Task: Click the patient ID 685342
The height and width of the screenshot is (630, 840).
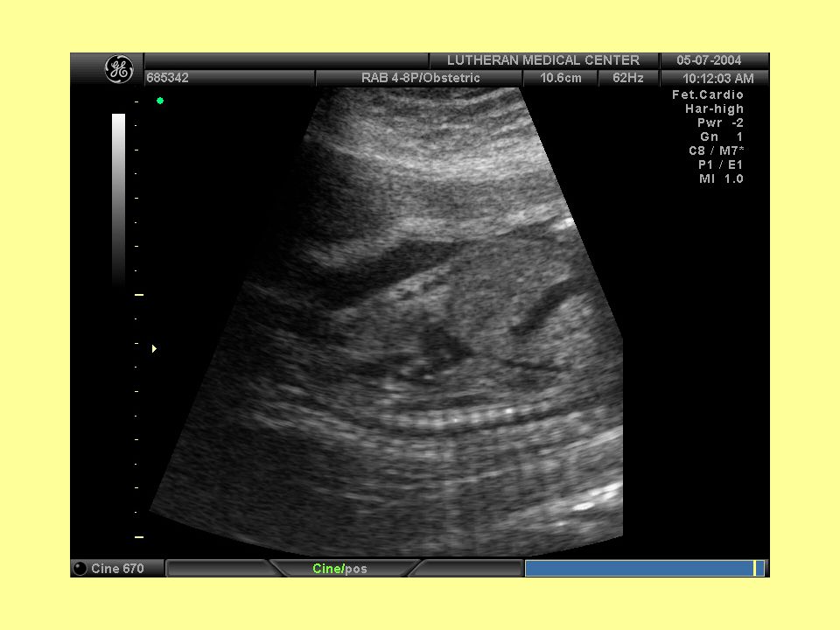Action: point(168,78)
